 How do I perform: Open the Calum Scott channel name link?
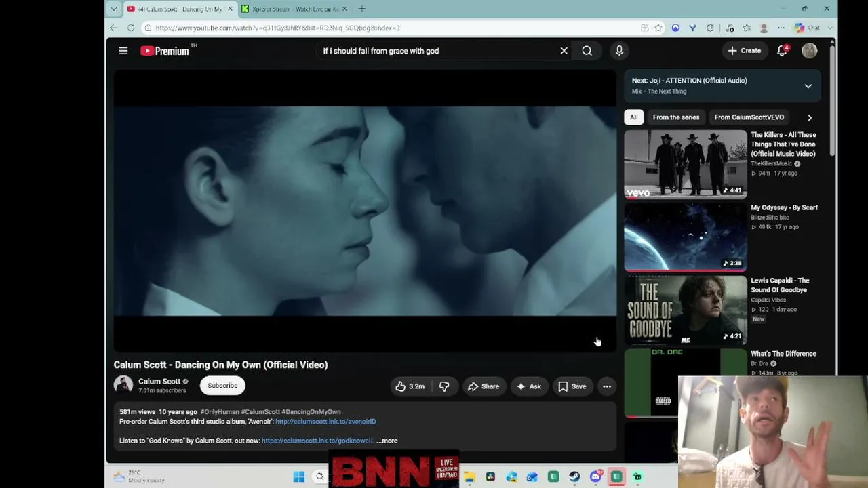click(159, 381)
